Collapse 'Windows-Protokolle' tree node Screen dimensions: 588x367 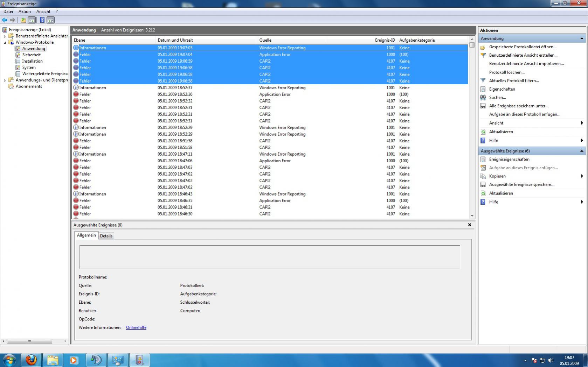5,42
